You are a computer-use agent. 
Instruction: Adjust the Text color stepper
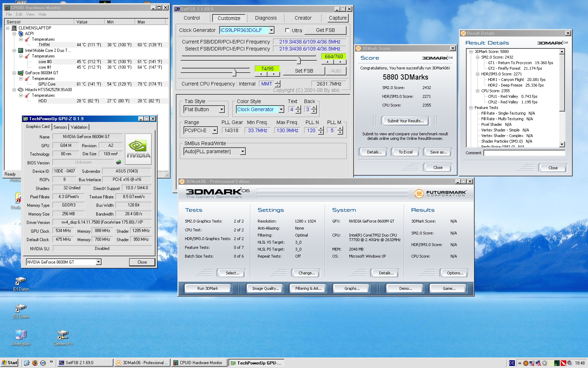point(298,109)
